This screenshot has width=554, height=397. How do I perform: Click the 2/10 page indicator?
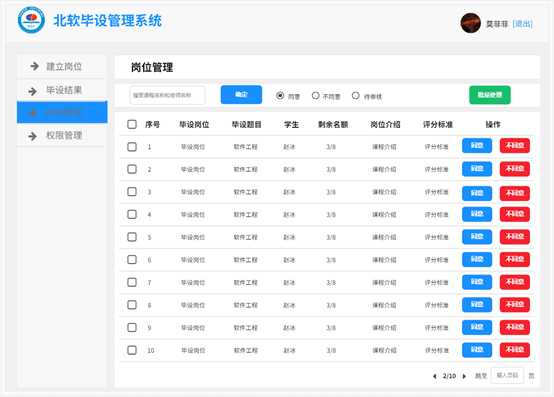[449, 376]
